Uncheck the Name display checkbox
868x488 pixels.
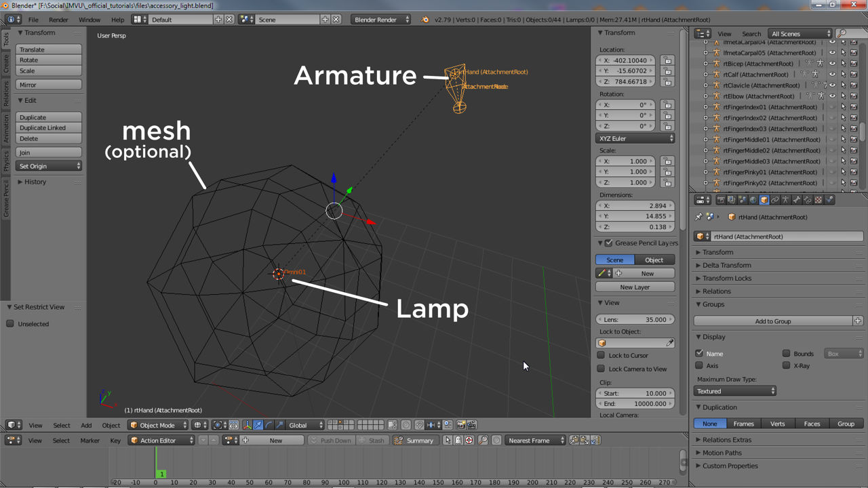[699, 353]
